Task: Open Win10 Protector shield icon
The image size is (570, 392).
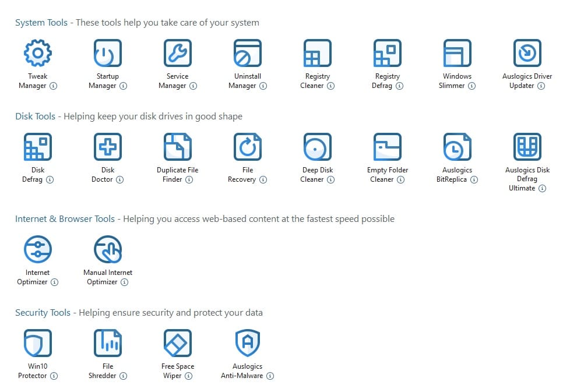Action: click(x=38, y=343)
